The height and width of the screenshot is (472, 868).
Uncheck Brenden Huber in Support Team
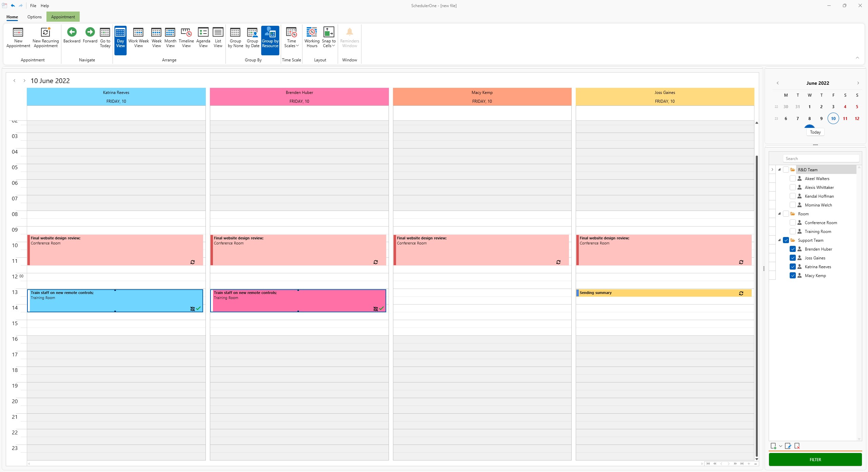(792, 249)
